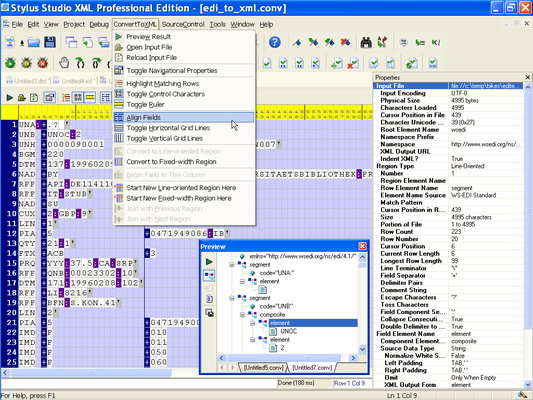Click the Indent XML? property row
533x400 pixels.
coord(448,159)
